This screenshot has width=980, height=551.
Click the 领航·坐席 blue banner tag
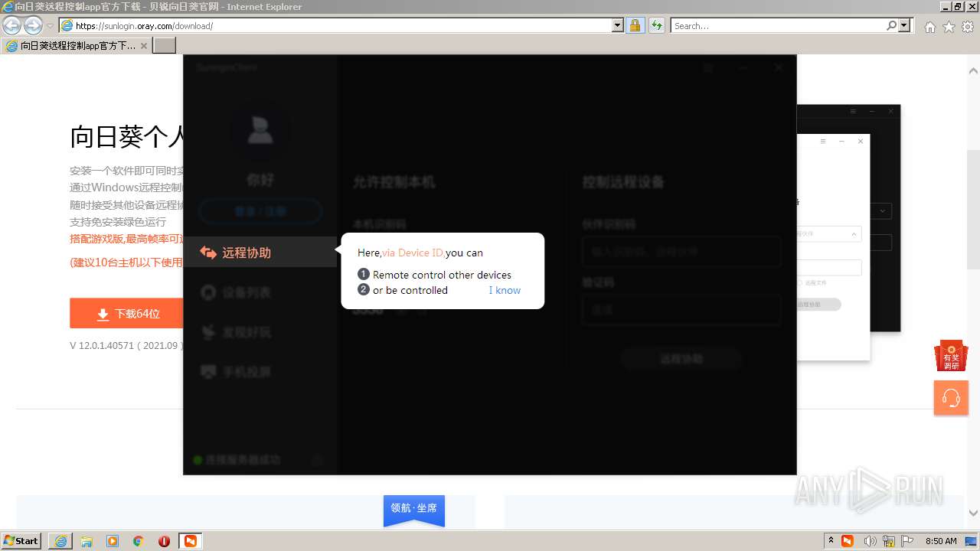coord(414,510)
